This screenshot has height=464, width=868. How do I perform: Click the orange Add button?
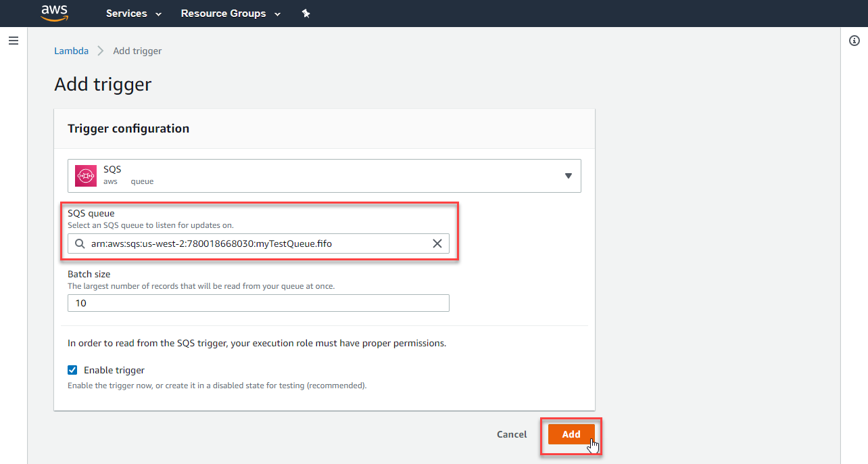(x=571, y=434)
